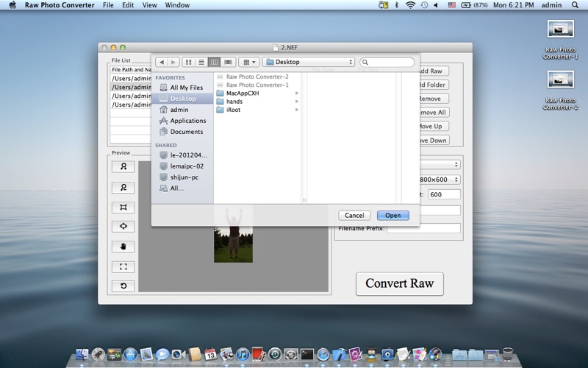Open the Apple menu
Image resolution: width=588 pixels, height=368 pixels.
click(12, 5)
